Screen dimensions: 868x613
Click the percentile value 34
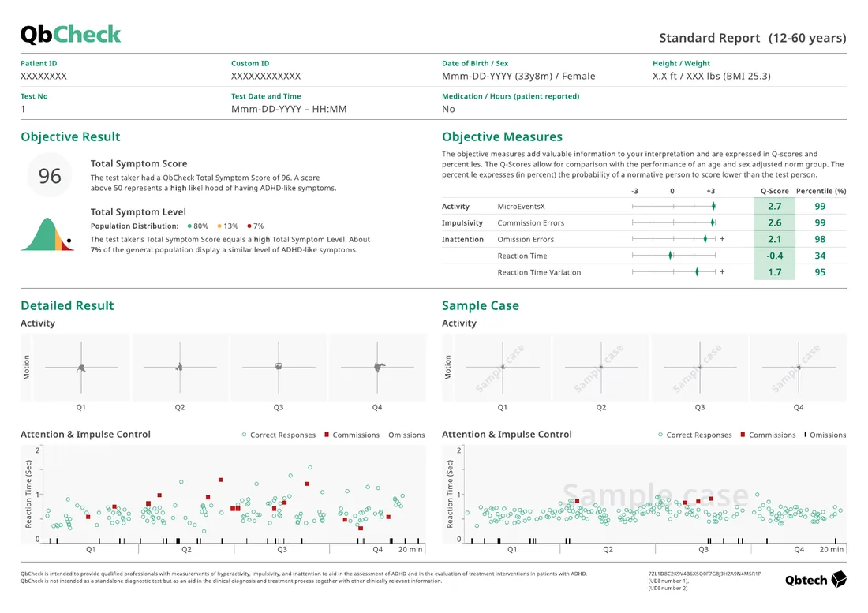820,256
